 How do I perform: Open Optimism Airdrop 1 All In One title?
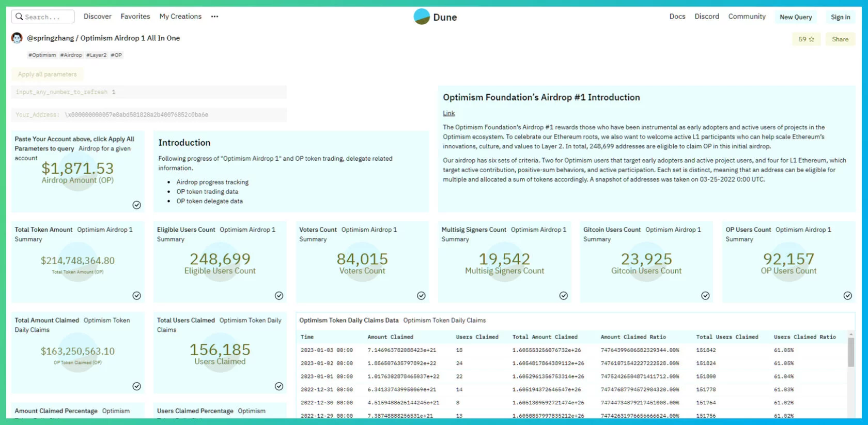pyautogui.click(x=130, y=38)
